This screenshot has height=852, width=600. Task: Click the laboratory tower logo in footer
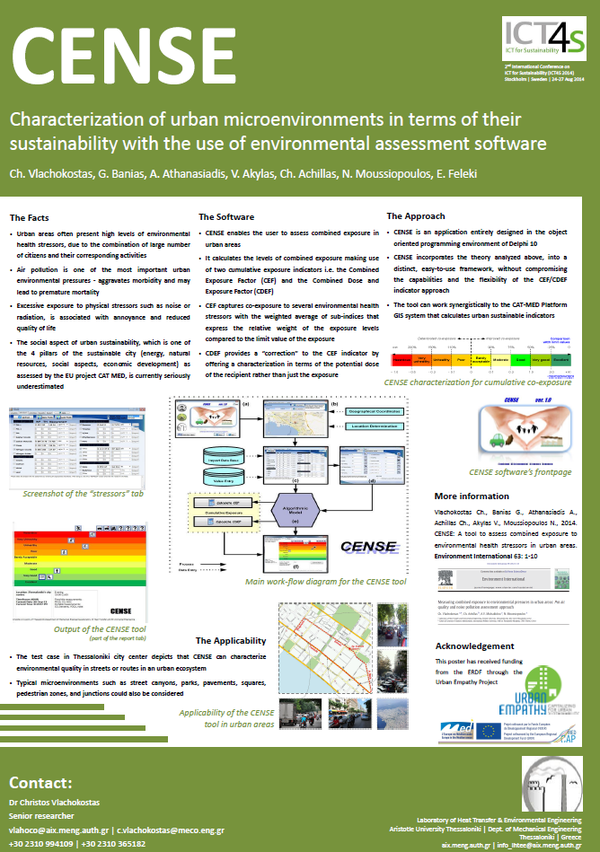pyautogui.click(x=552, y=783)
